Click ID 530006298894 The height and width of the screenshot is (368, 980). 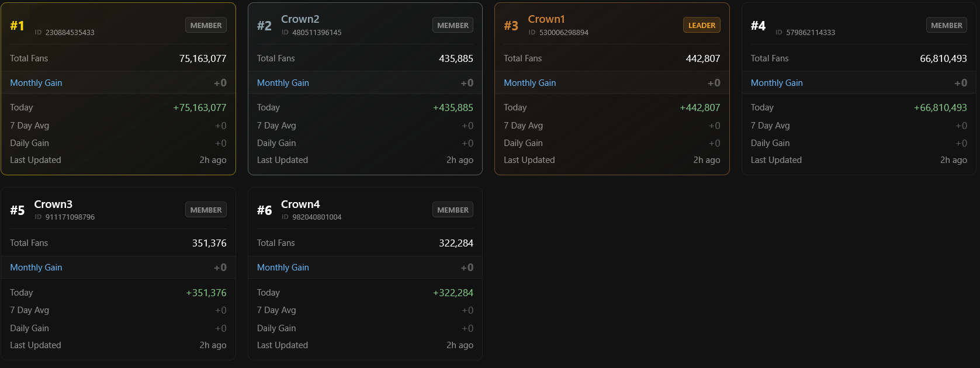(x=558, y=33)
